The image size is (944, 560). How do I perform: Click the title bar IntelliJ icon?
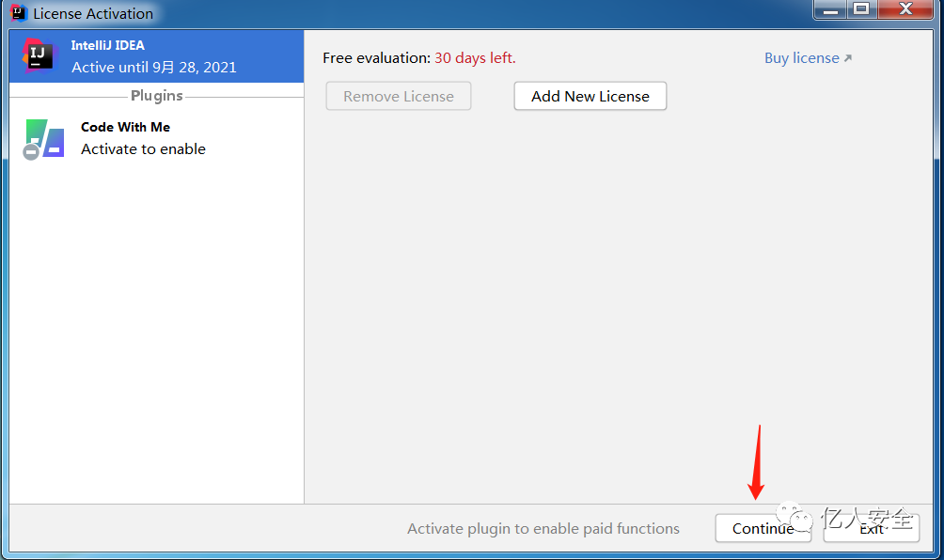coord(19,12)
